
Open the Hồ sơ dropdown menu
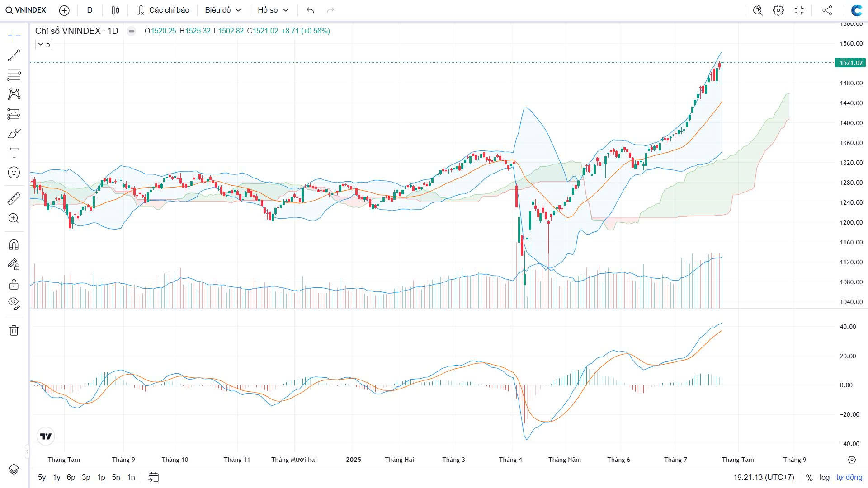(273, 10)
